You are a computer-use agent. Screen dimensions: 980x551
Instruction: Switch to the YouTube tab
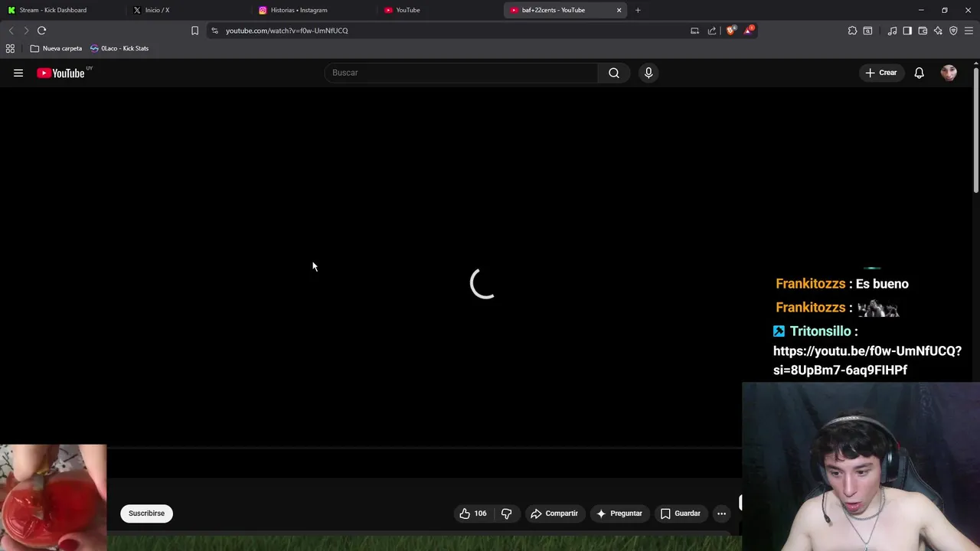[440, 10]
